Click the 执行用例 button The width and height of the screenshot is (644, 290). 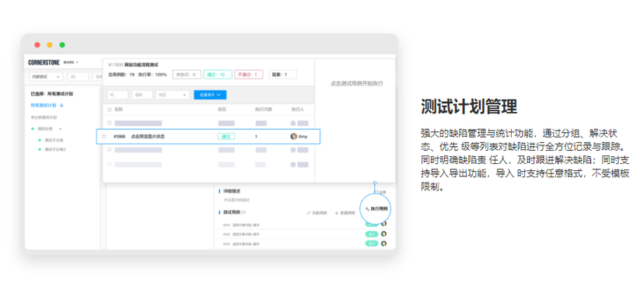click(376, 209)
